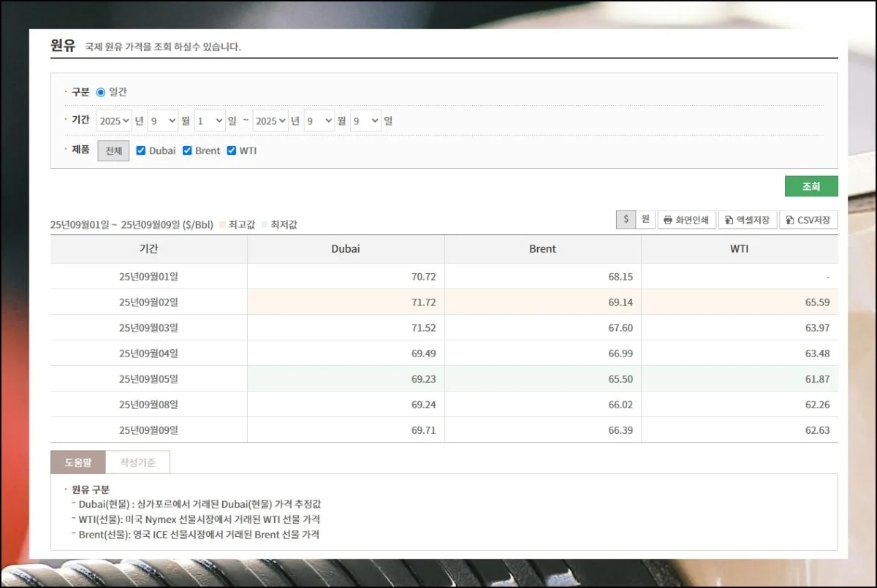
Task: Click the CSV저장 file export icon
Action: [x=790, y=220]
